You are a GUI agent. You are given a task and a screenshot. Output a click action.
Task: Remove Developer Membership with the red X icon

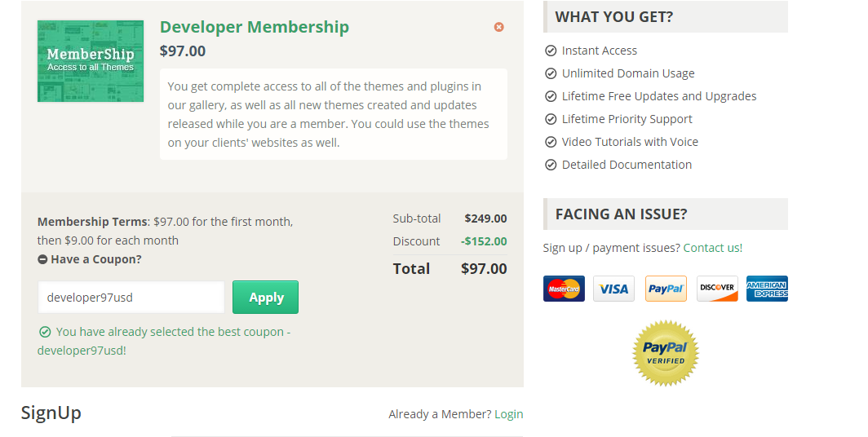(x=499, y=27)
